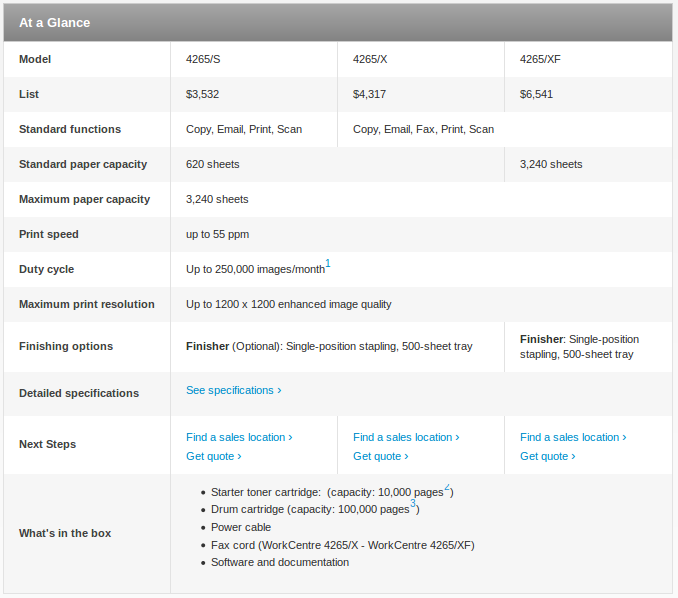Click the What's in the box label

click(x=65, y=533)
